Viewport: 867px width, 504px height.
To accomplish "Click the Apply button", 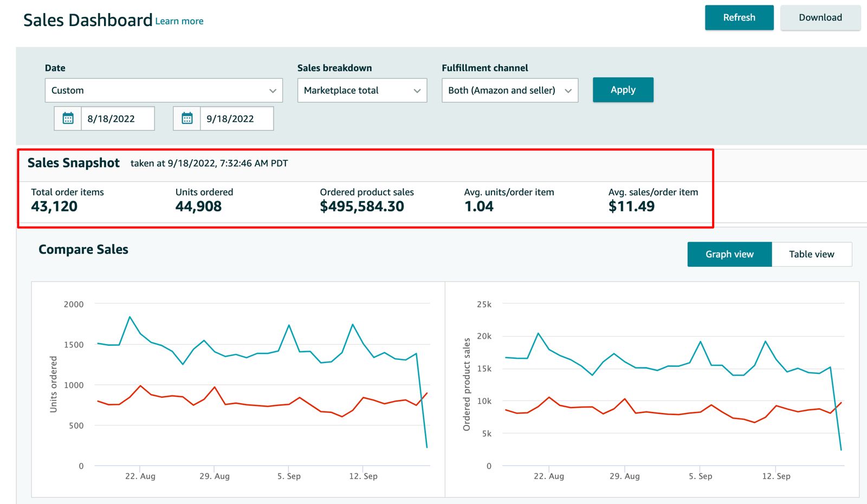I will (623, 90).
